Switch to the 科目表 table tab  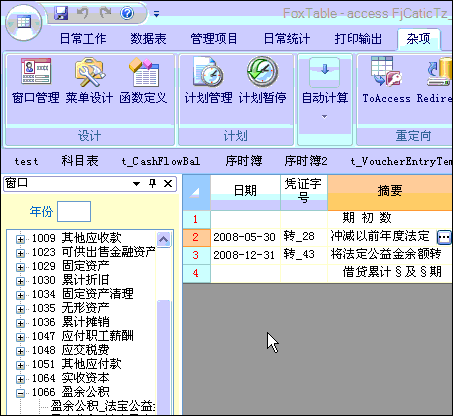click(x=80, y=161)
